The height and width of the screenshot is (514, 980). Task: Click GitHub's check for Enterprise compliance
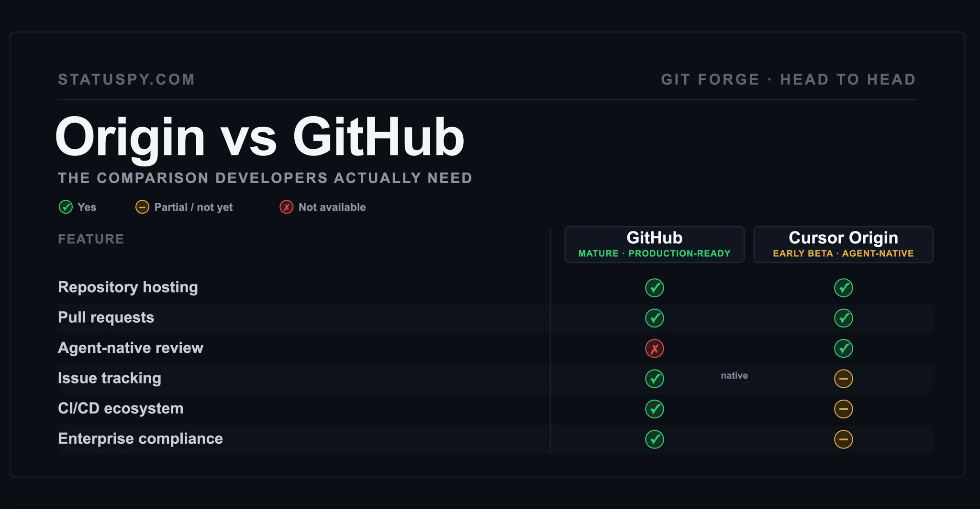tap(655, 439)
